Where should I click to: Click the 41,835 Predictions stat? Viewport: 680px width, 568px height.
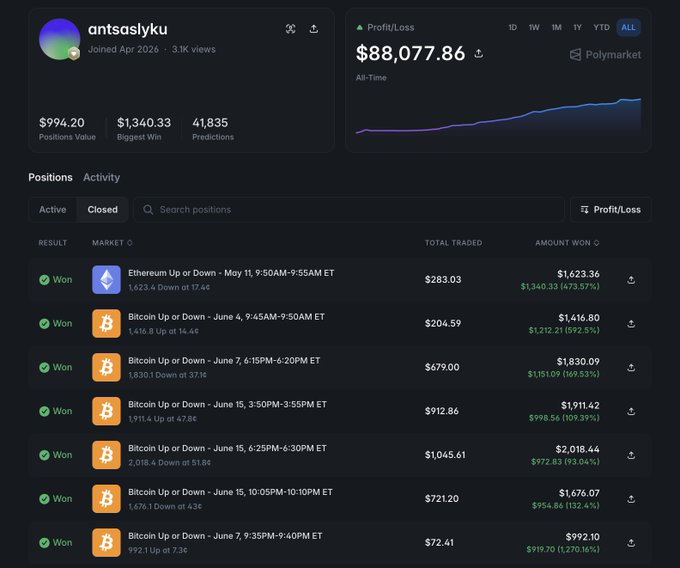tap(212, 129)
